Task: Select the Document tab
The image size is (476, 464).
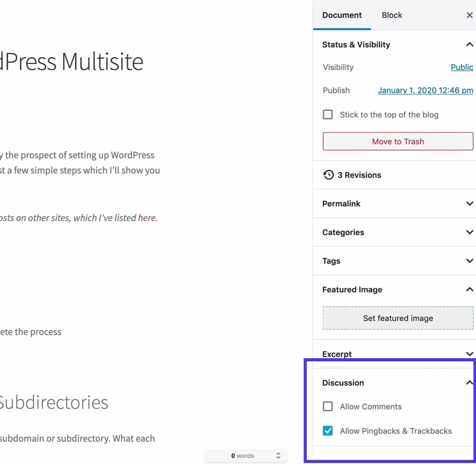Action: pyautogui.click(x=342, y=15)
